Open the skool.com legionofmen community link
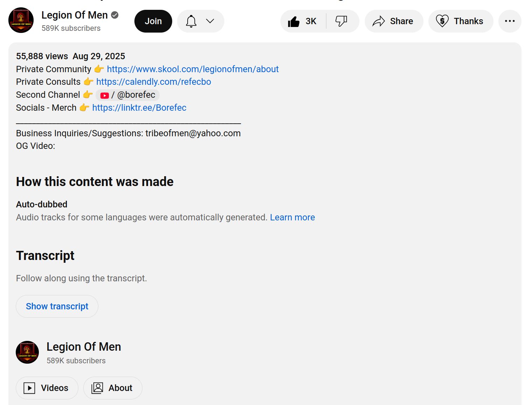This screenshot has width=532, height=405. tap(192, 69)
